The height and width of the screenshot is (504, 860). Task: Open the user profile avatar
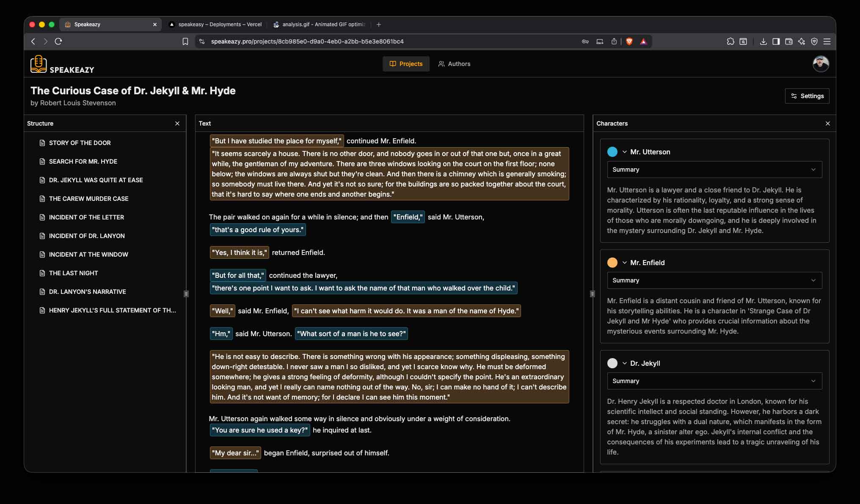820,64
